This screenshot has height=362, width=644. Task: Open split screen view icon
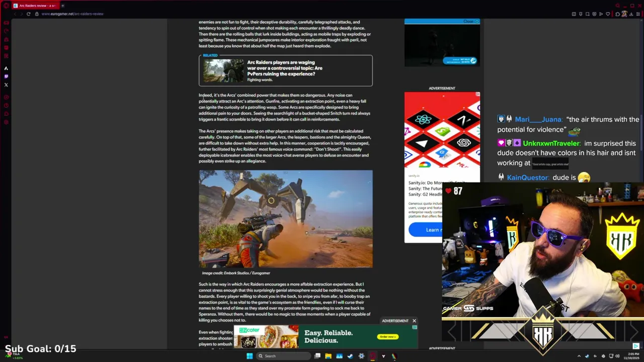pyautogui.click(x=574, y=14)
